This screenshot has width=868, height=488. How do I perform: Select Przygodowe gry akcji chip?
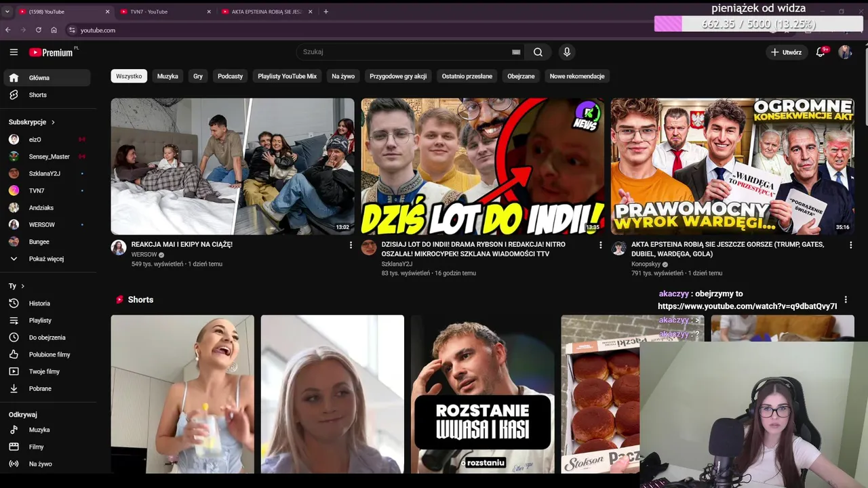coord(398,77)
